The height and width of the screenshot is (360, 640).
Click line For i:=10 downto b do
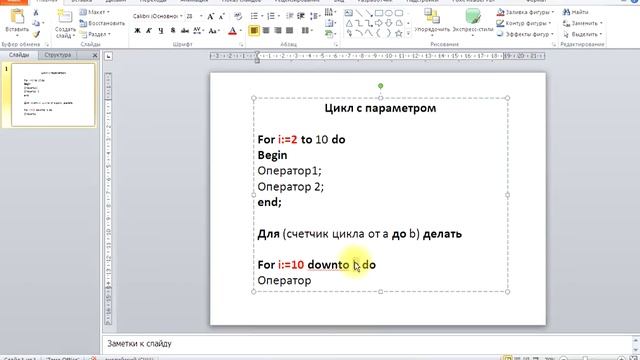tap(316, 265)
